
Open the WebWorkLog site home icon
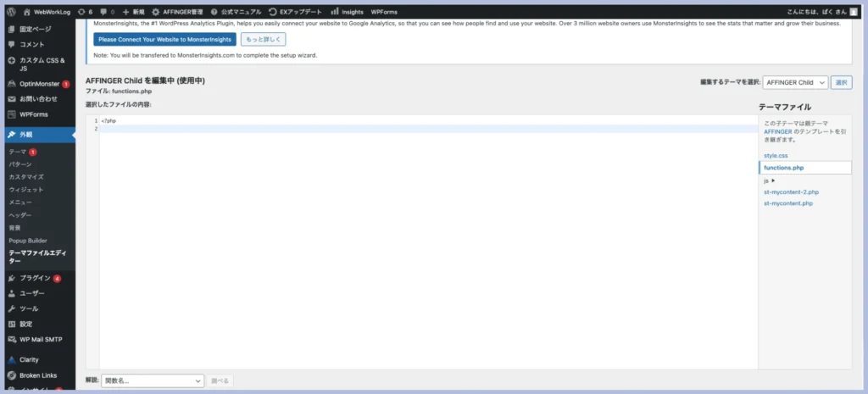click(26, 12)
